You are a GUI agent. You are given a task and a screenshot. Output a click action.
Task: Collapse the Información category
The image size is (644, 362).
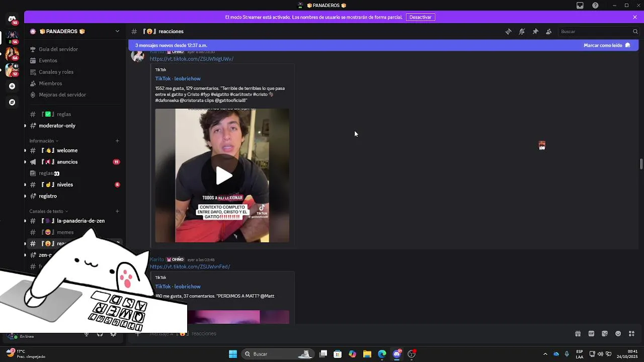click(44, 141)
